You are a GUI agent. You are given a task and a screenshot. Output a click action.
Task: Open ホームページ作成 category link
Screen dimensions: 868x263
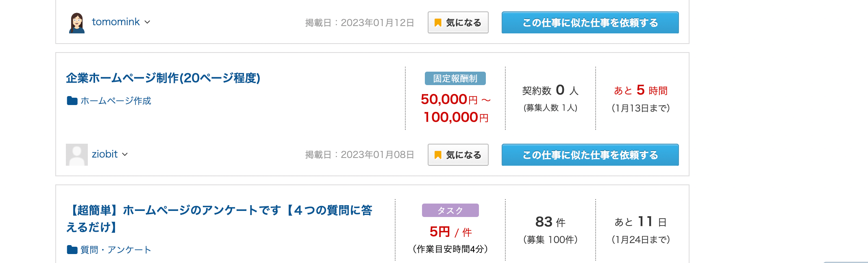[116, 101]
